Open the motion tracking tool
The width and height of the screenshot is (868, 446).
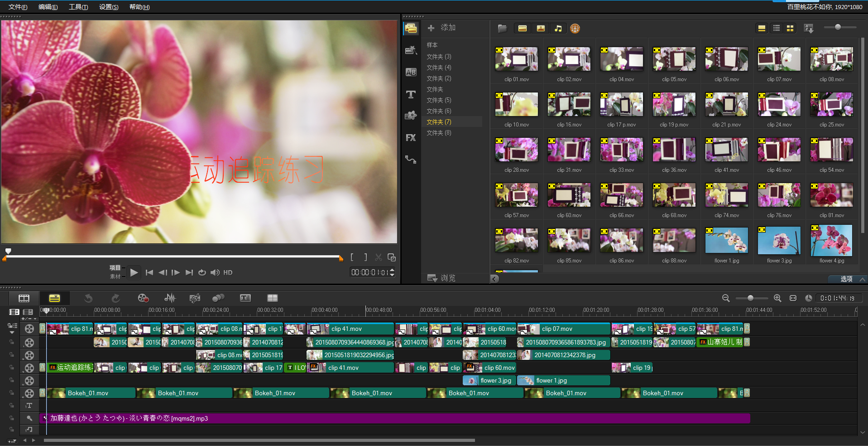point(218,298)
